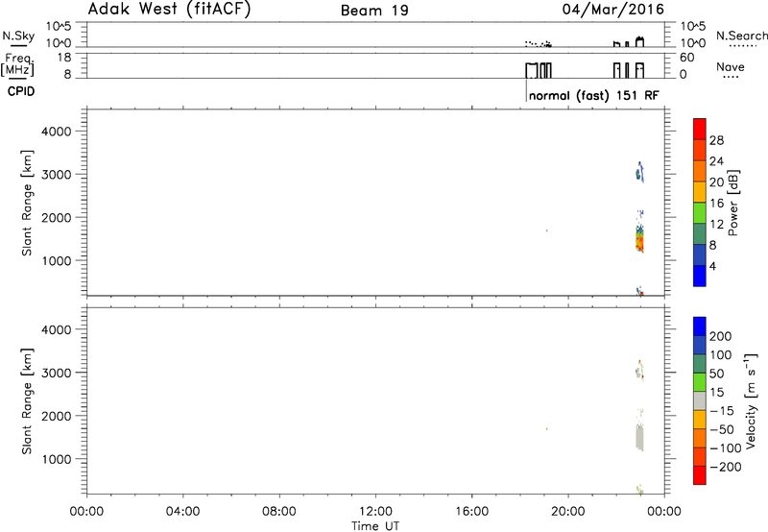
Task: Click the blue echo patch near 3000 km in the power panel
Action: click(x=639, y=173)
